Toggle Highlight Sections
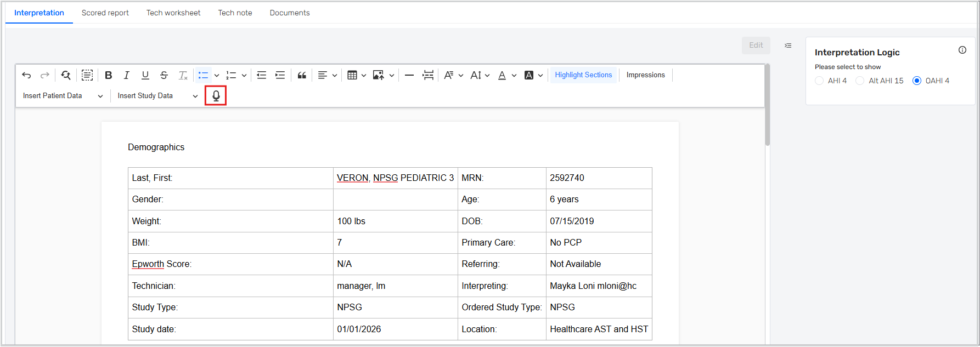The image size is (980, 347). [583, 75]
